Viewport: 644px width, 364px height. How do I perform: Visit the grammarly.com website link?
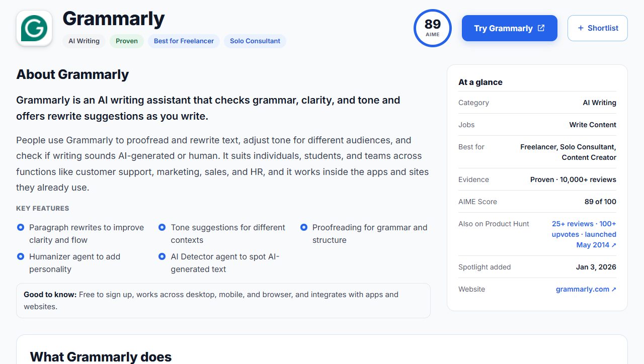pos(586,289)
